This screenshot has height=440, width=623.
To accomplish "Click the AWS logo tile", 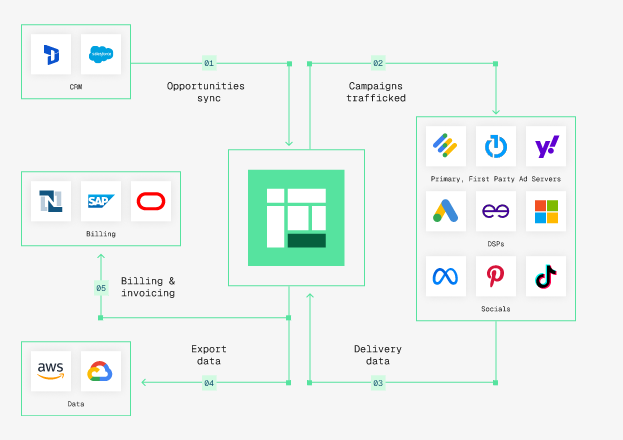I will pos(51,371).
